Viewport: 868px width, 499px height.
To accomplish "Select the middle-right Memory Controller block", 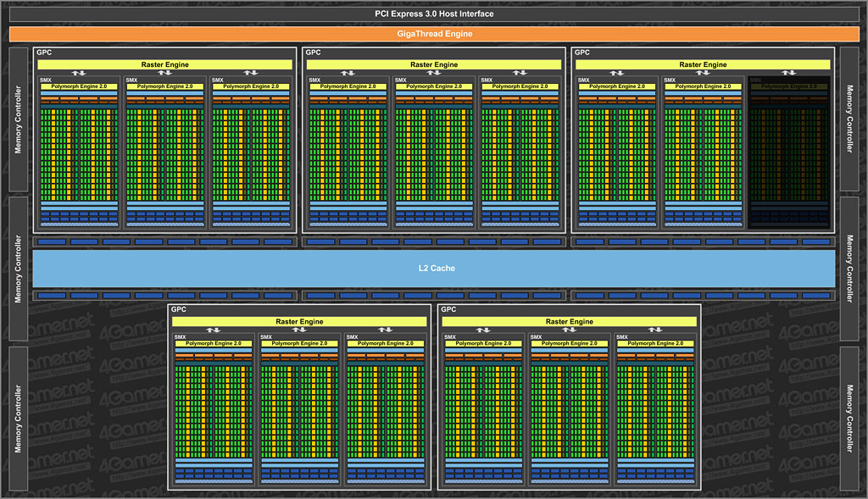I will (x=851, y=268).
